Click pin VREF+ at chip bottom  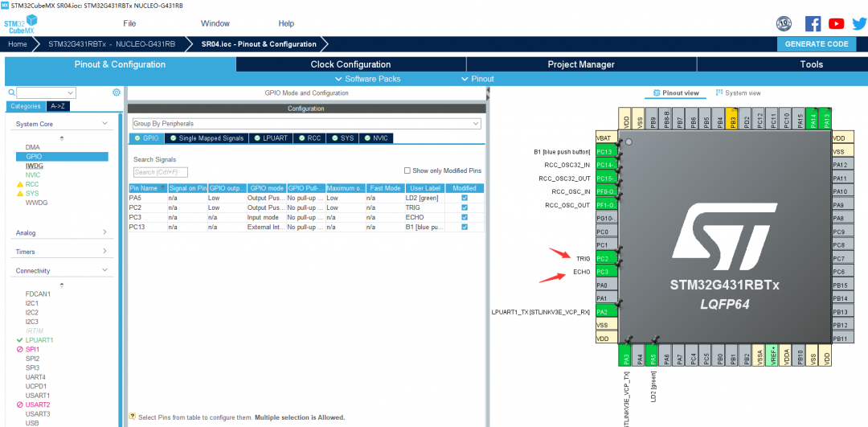tap(773, 355)
